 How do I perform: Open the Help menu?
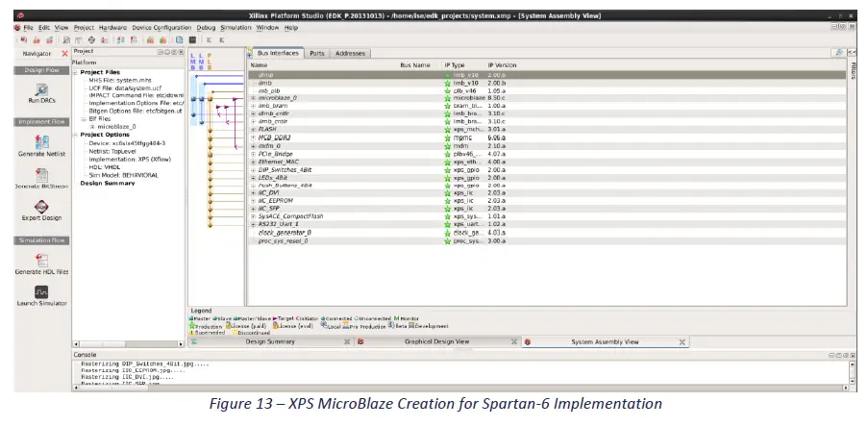291,28
